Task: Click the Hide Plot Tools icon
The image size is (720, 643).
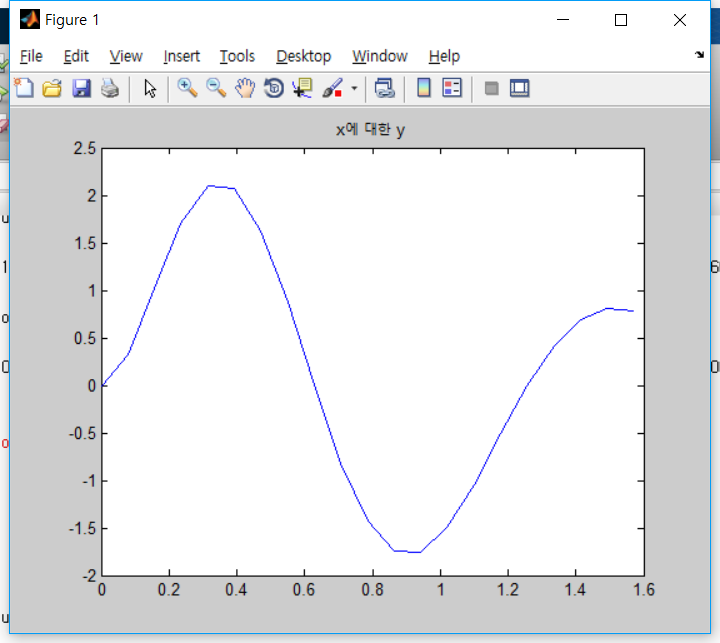Action: tap(491, 88)
